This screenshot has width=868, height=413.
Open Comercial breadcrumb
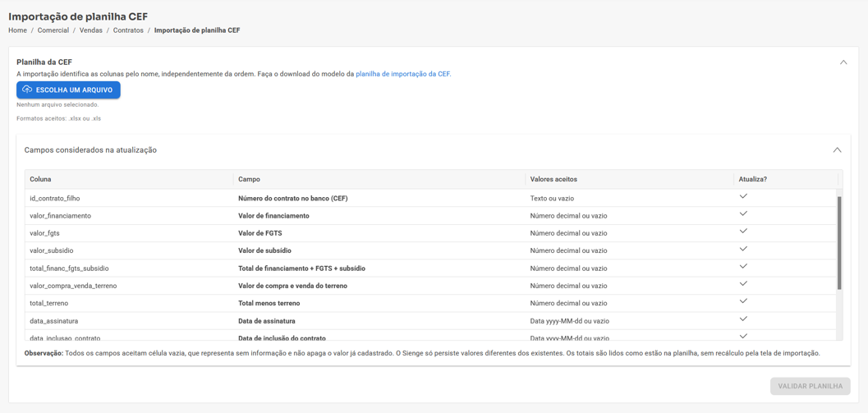coord(53,30)
